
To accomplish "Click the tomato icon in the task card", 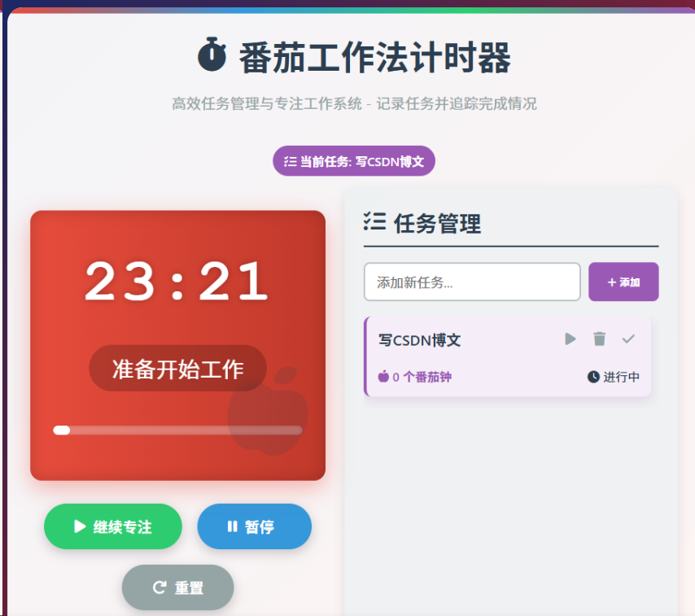I will (383, 377).
